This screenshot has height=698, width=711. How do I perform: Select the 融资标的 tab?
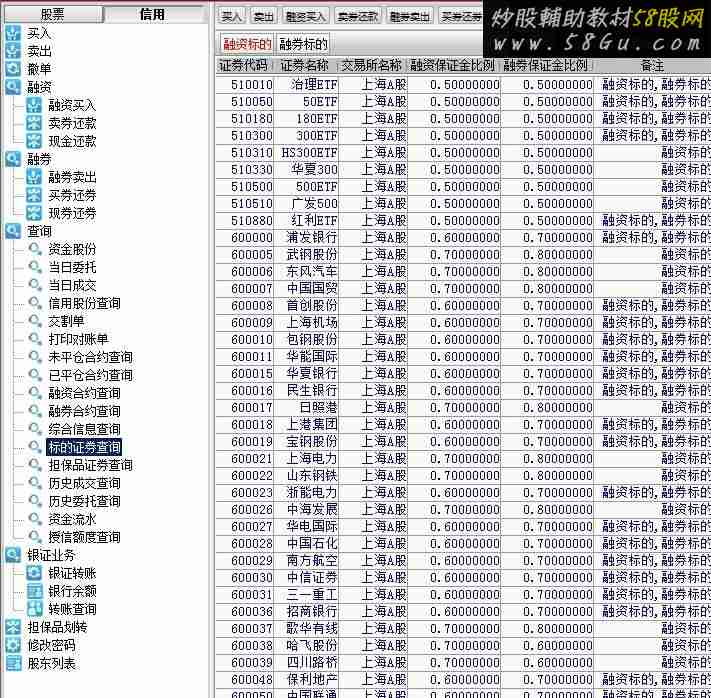(248, 44)
